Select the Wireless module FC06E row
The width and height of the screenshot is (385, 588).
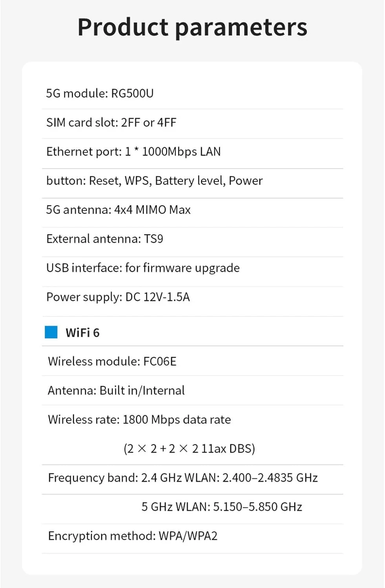point(112,361)
